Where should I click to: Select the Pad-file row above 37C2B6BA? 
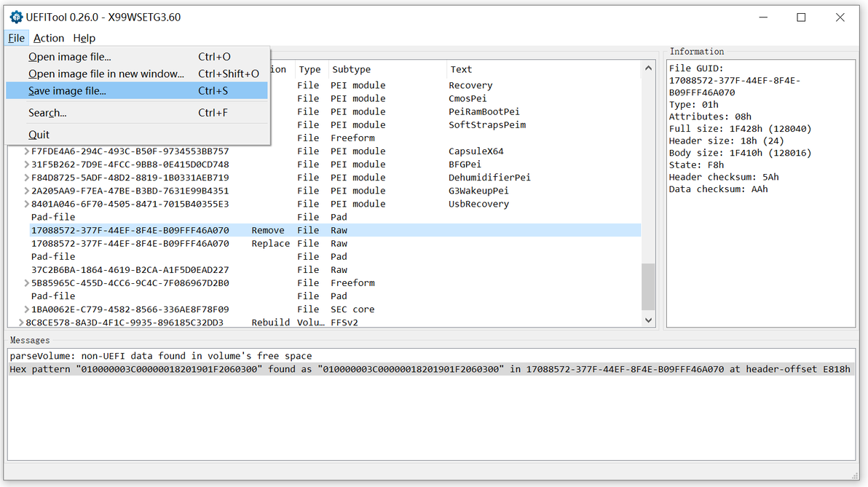point(336,257)
